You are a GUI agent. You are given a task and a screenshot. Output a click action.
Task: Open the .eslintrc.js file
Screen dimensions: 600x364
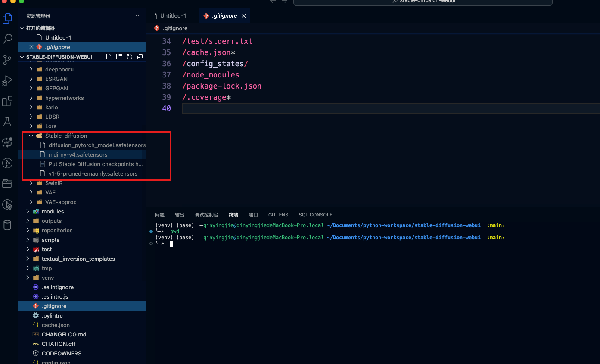[82, 296]
